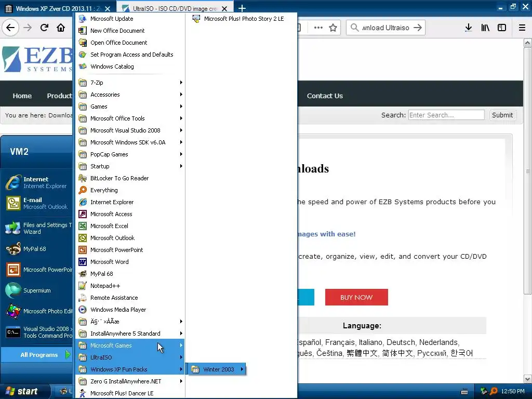The width and height of the screenshot is (532, 399).
Task: Open the browser hamburger menu
Action: tap(522, 28)
